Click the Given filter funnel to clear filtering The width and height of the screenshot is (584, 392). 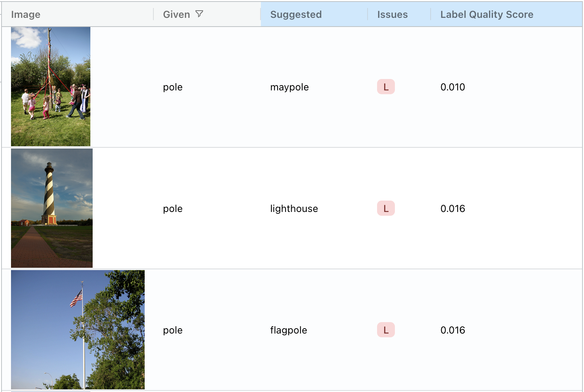[x=199, y=14]
